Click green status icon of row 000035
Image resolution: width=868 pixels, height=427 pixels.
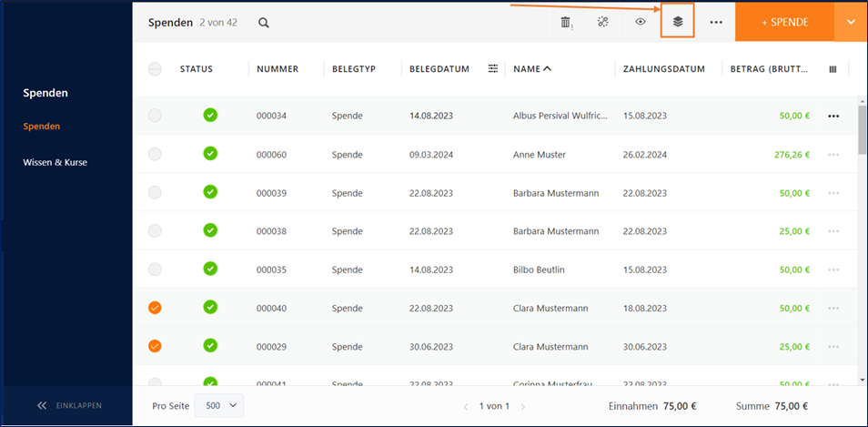pyautogui.click(x=210, y=269)
